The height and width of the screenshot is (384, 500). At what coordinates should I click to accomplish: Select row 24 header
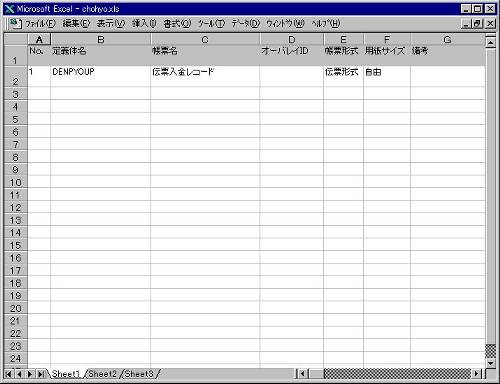click(x=16, y=359)
